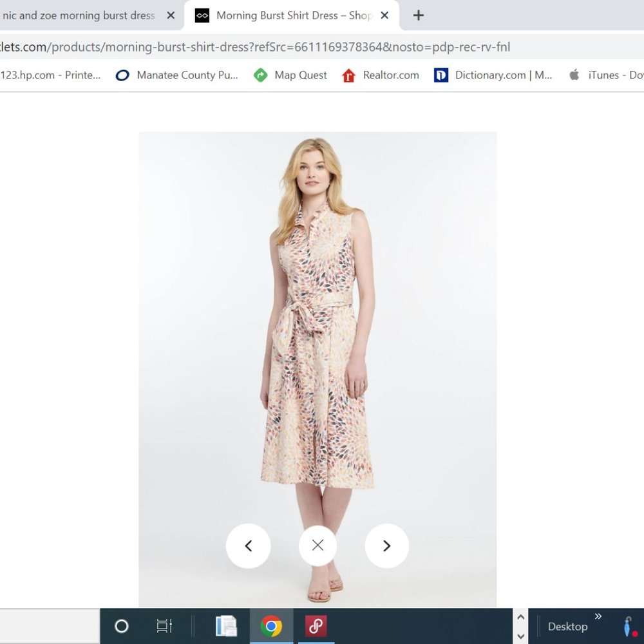644x644 pixels.
Task: Close the Morning Burst Shirt Dress tab
Action: [384, 15]
